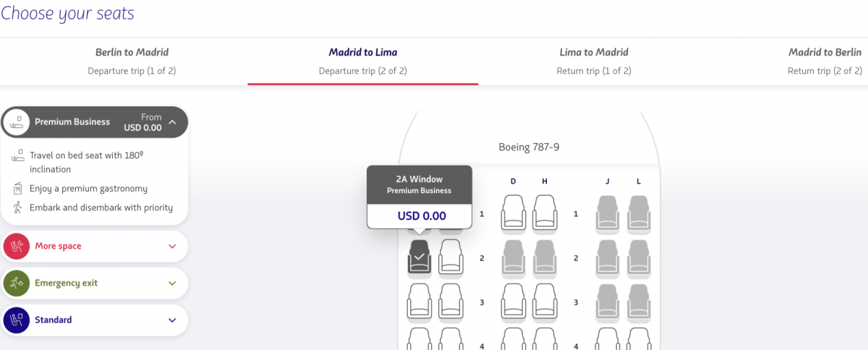
Task: Expand the Emergency exit section
Action: [x=172, y=283]
